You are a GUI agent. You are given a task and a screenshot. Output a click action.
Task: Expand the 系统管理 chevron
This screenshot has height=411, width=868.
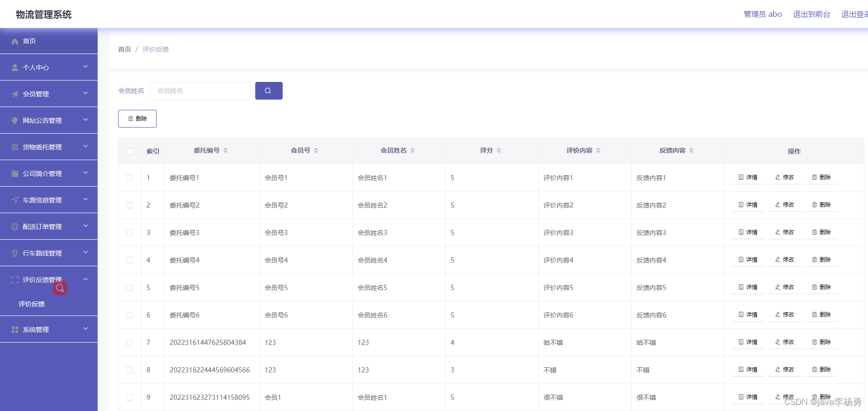(86, 329)
